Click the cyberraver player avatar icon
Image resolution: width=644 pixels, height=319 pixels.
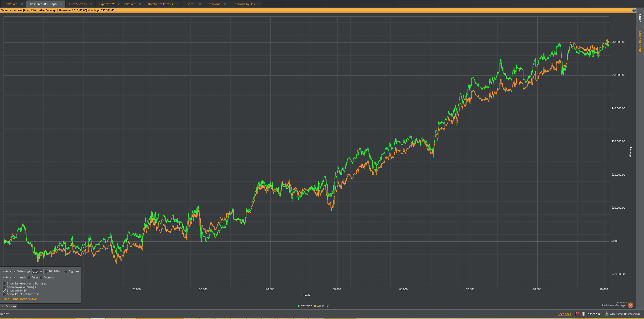pos(607,314)
